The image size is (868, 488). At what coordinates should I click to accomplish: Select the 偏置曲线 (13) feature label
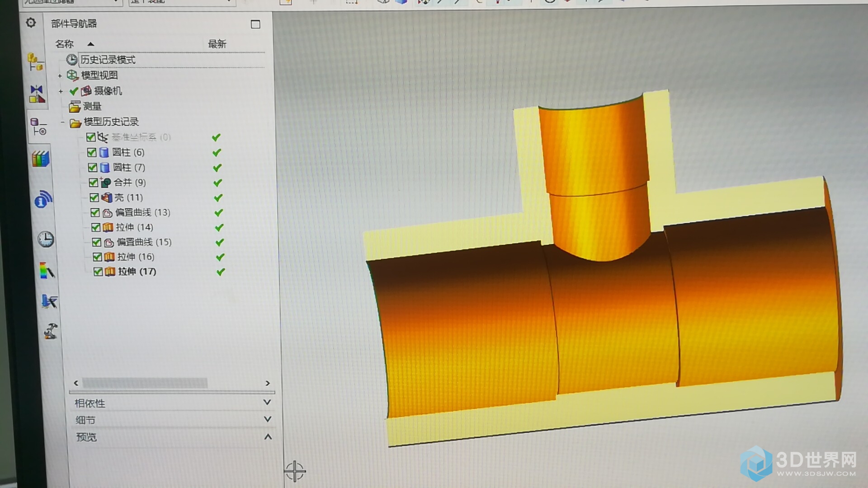click(x=143, y=212)
